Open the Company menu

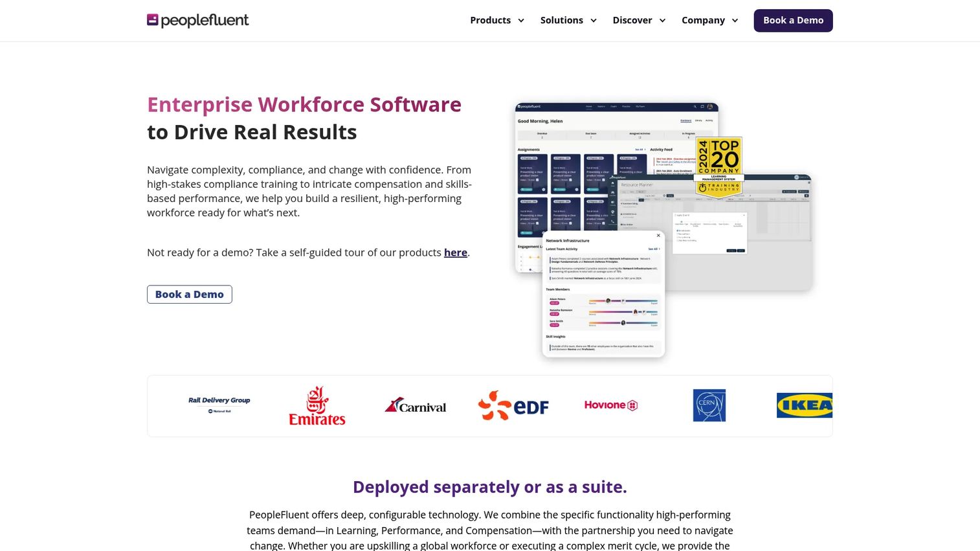[703, 20]
